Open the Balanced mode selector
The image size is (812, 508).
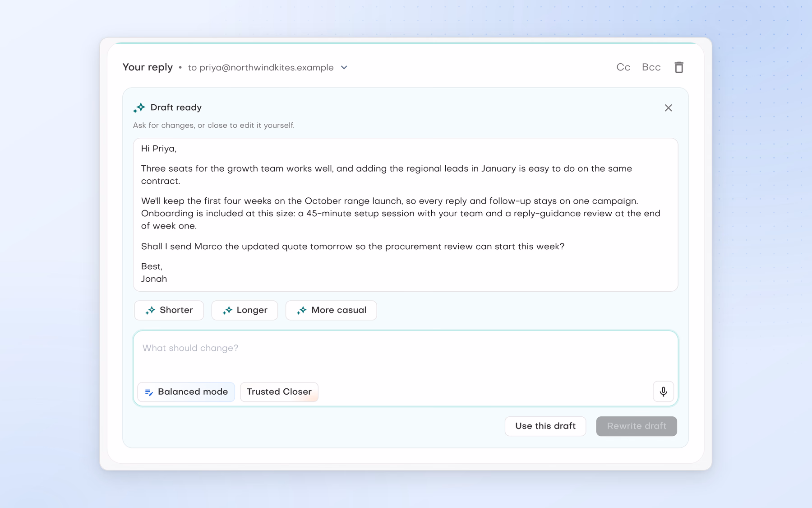click(186, 392)
